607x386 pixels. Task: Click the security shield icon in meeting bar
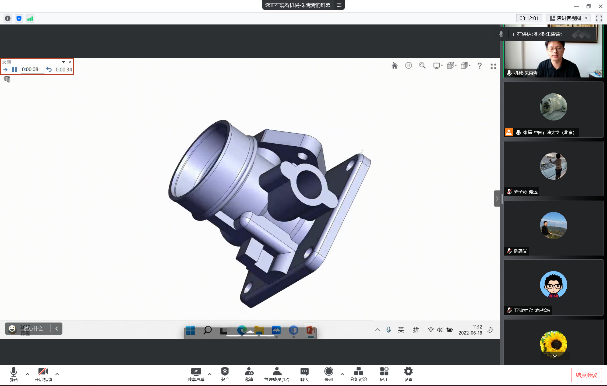pos(225,374)
